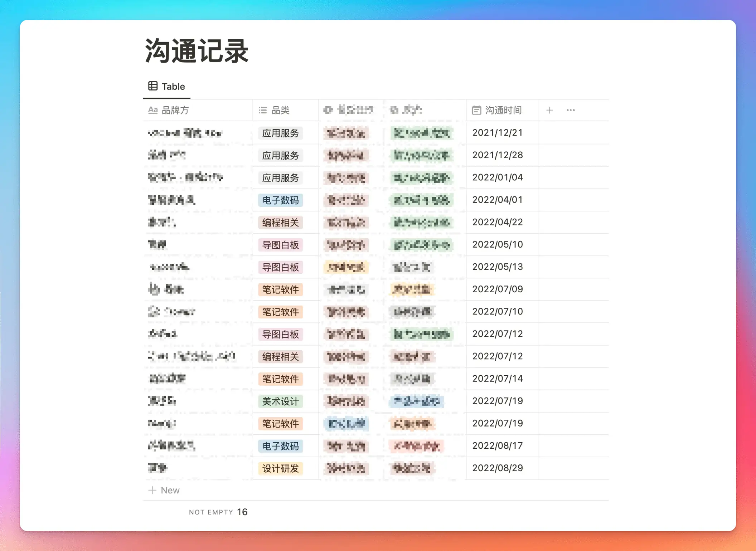Image resolution: width=756 pixels, height=551 pixels.
Task: Click the New row button
Action: point(164,490)
